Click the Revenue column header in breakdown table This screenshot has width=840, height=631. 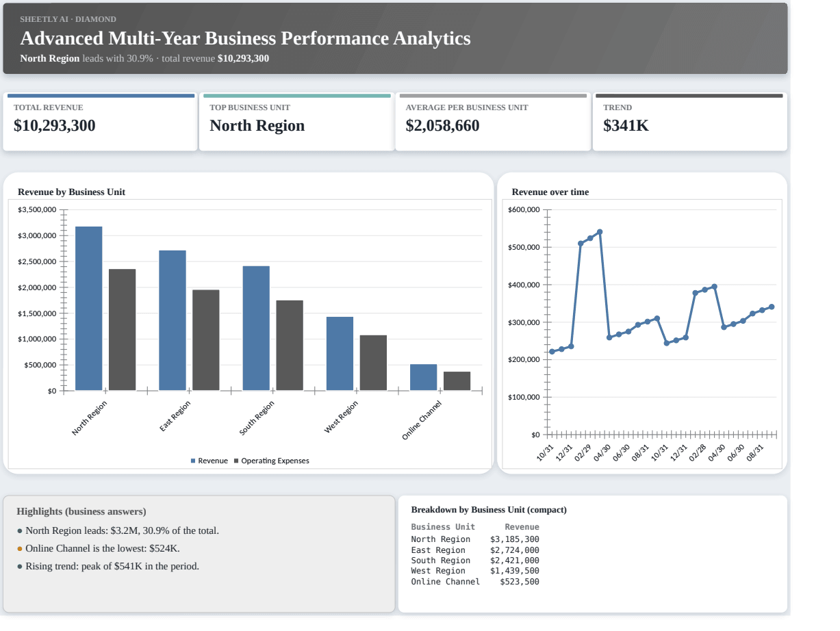pyautogui.click(x=522, y=527)
